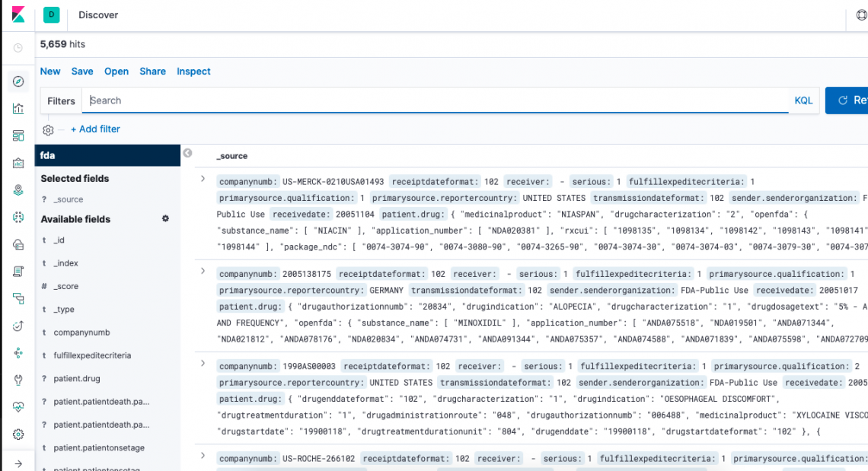Viewport: 868px width, 471px height.
Task: Click Save in Discover menu
Action: click(82, 72)
